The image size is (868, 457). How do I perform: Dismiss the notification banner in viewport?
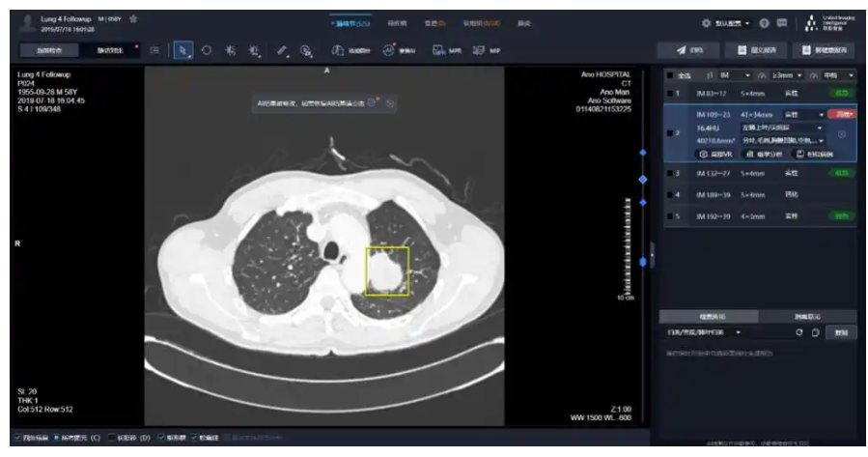[x=390, y=103]
